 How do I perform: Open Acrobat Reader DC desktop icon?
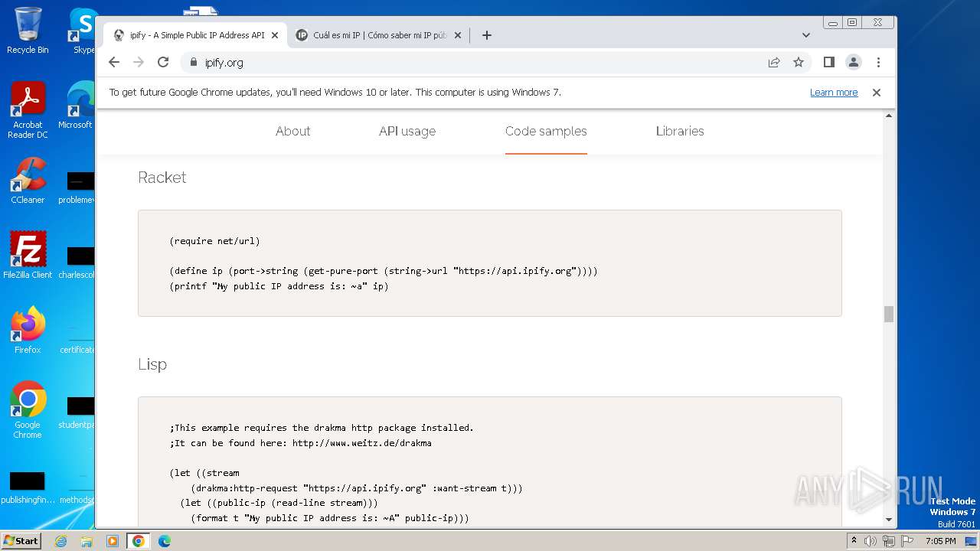coord(28,110)
